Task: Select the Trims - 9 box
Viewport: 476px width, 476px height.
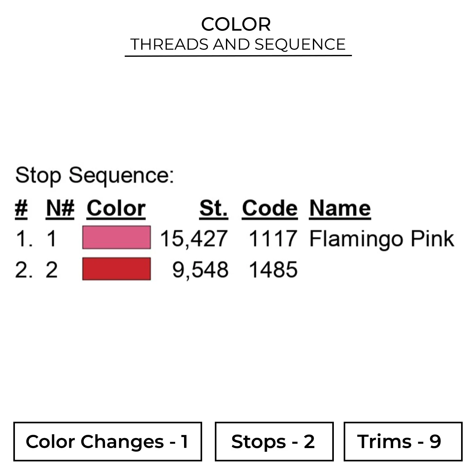Action: point(403,441)
